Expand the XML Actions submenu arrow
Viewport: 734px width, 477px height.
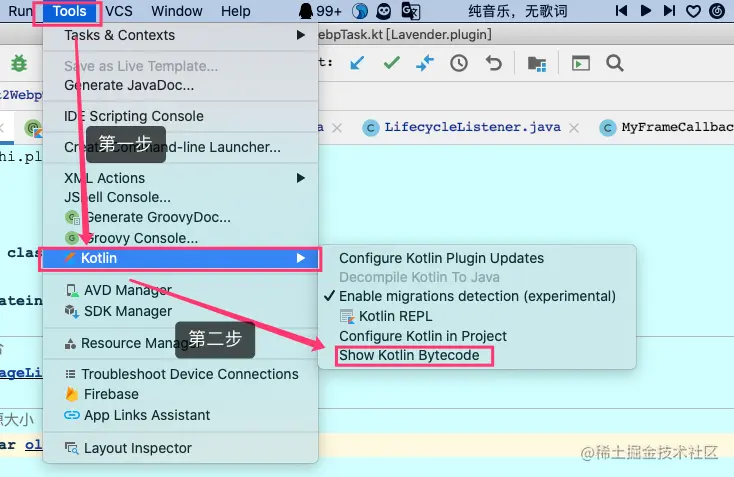[301, 178]
